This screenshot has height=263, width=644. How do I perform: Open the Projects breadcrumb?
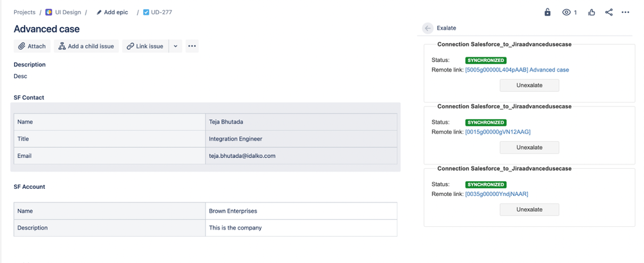(24, 12)
